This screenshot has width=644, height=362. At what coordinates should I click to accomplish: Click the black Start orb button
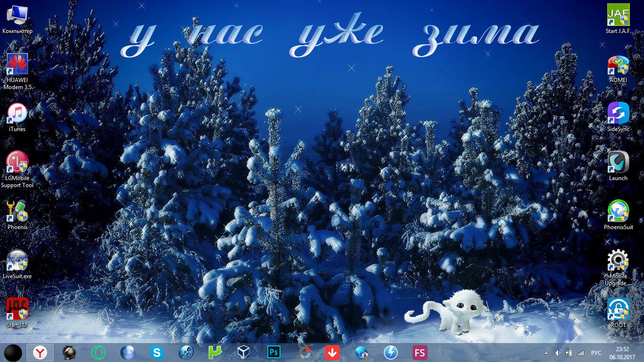[x=13, y=353]
